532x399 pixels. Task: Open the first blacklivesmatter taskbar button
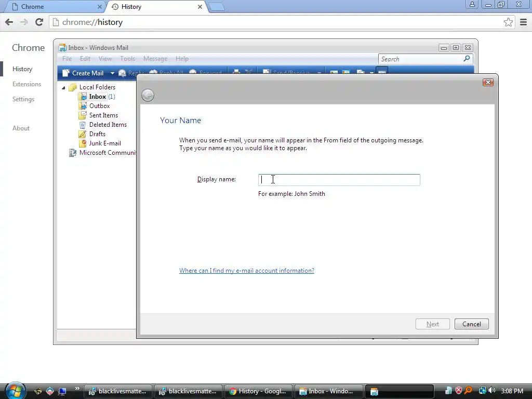coord(118,391)
